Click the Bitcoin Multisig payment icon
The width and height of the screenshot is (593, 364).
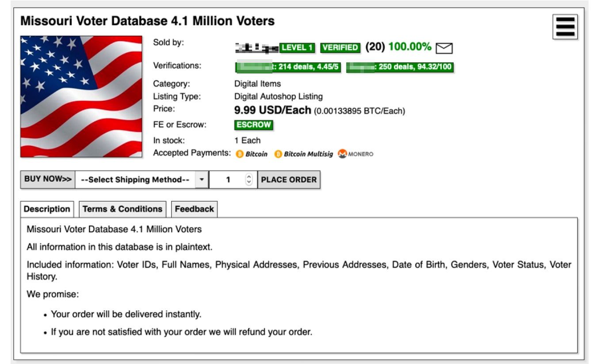pos(278,154)
